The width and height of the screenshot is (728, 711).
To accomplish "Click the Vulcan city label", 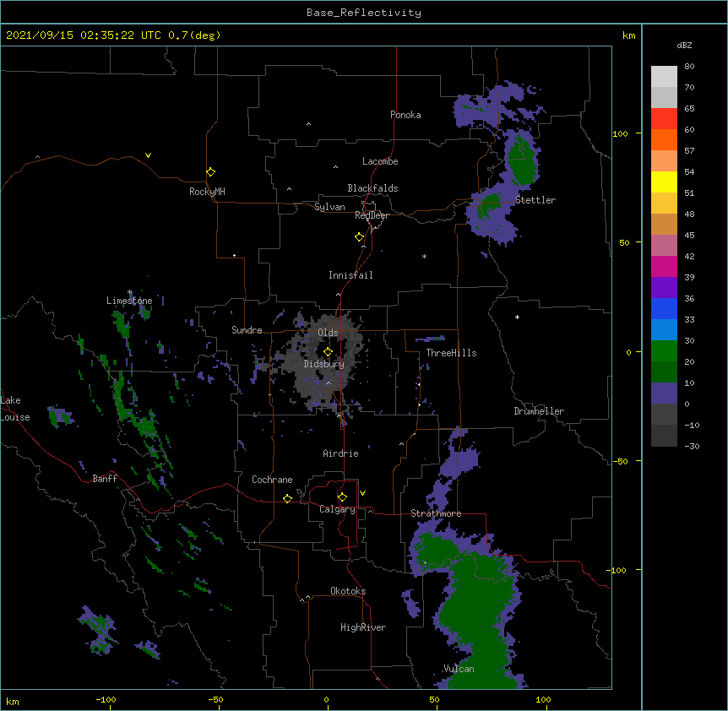I will tap(459, 669).
